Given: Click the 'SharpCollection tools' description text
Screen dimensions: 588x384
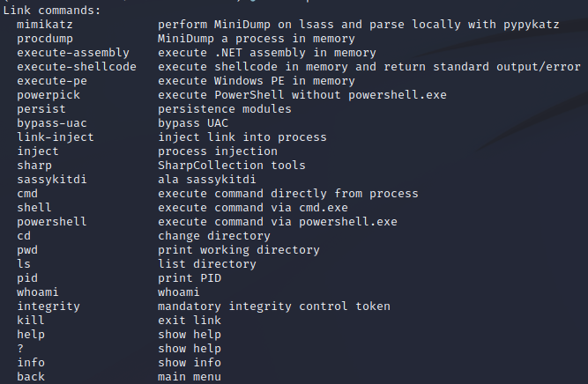Looking at the screenshot, I should [231, 166].
